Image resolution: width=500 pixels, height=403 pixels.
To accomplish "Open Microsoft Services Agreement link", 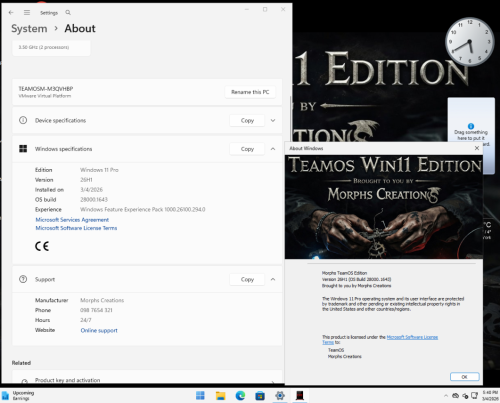I will point(72,220).
